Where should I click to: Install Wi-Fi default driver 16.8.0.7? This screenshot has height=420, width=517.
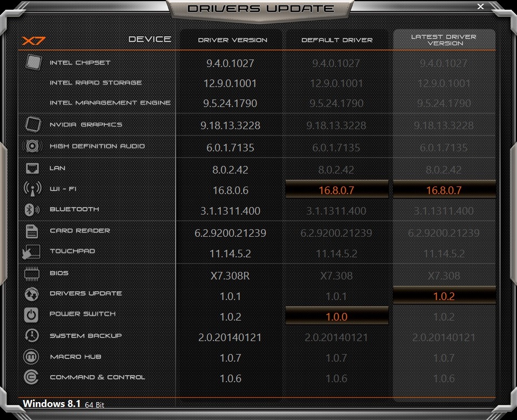pyautogui.click(x=337, y=190)
